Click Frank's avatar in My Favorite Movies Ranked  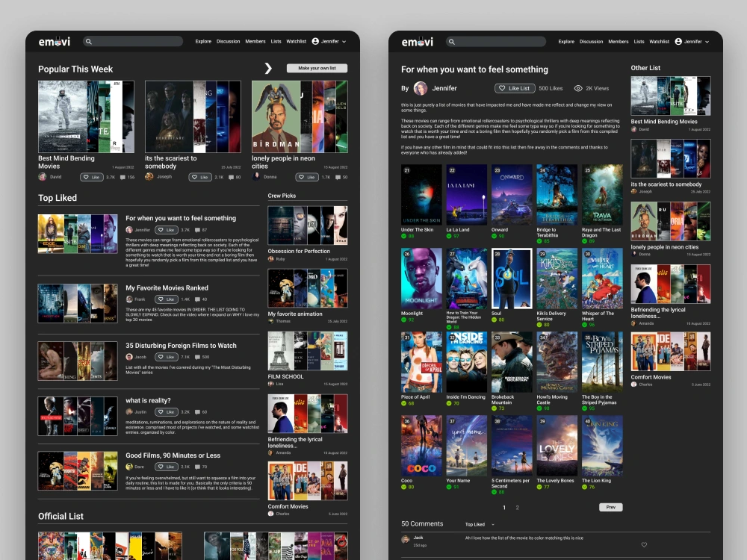pyautogui.click(x=129, y=299)
